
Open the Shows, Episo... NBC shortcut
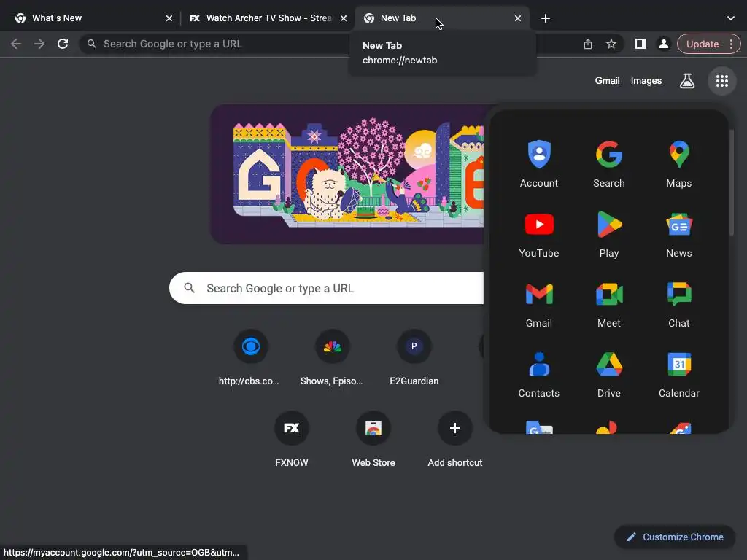(x=332, y=358)
